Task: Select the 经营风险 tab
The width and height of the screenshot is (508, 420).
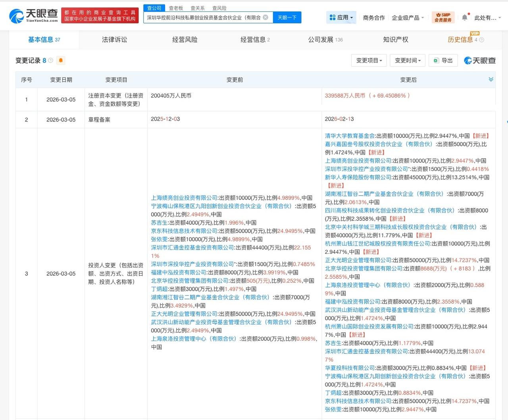Action: point(185,40)
